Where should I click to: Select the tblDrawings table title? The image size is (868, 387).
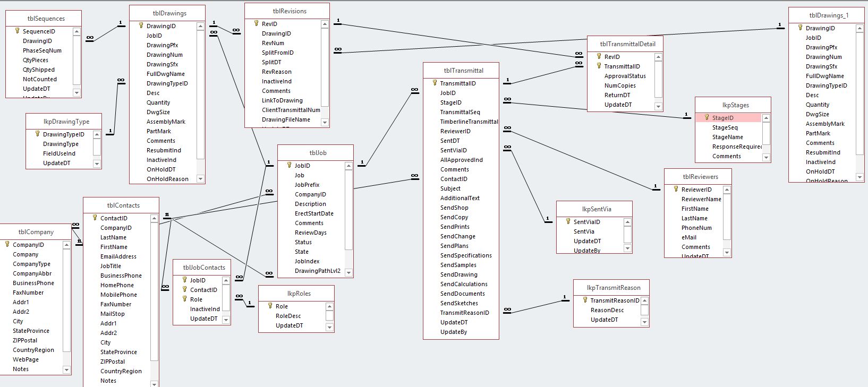click(169, 13)
